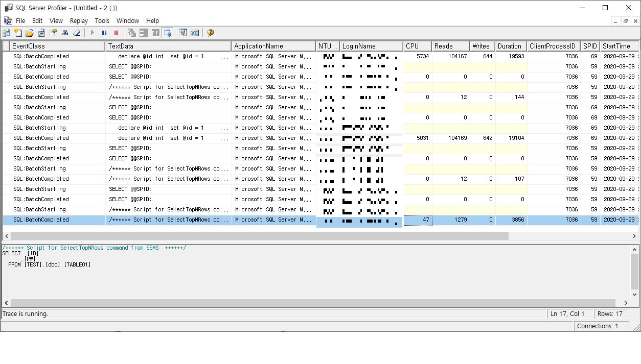Click the Execute One Step replay icon

144,33
